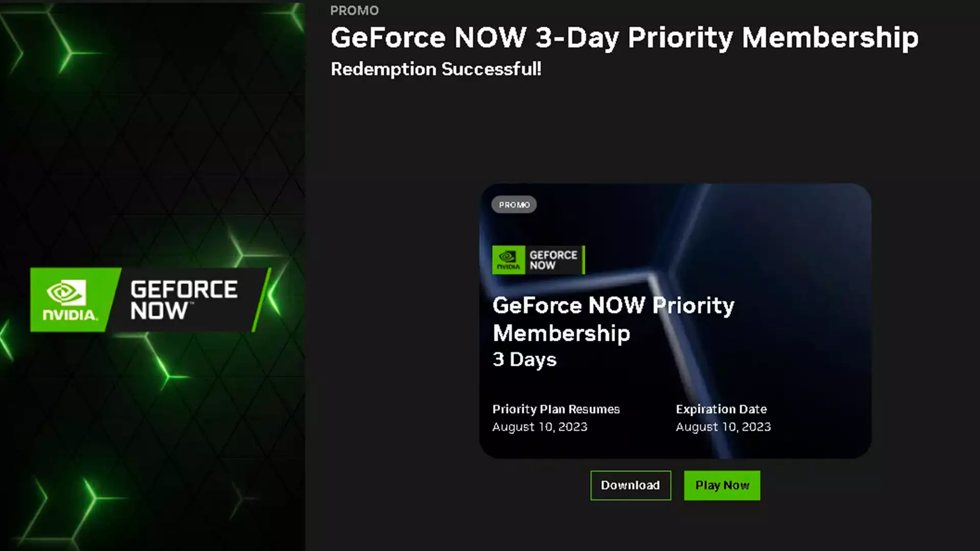Click the PROMO label above the page title

click(354, 10)
